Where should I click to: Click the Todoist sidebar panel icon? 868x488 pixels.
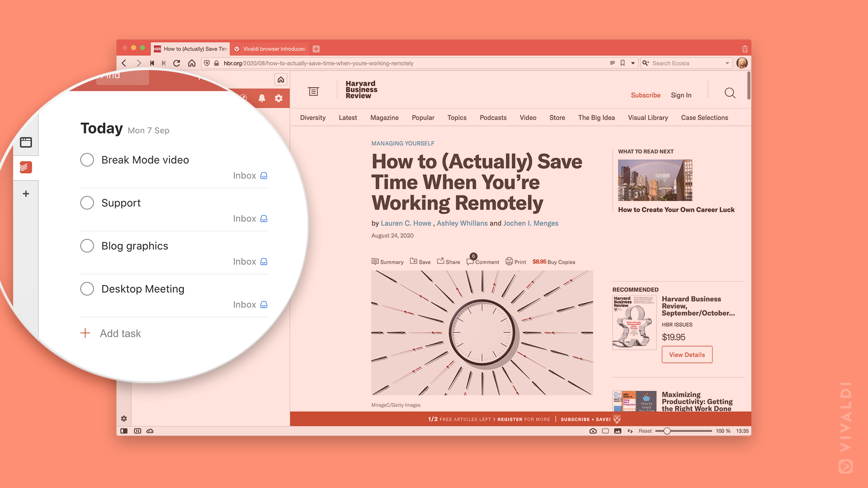coord(26,167)
